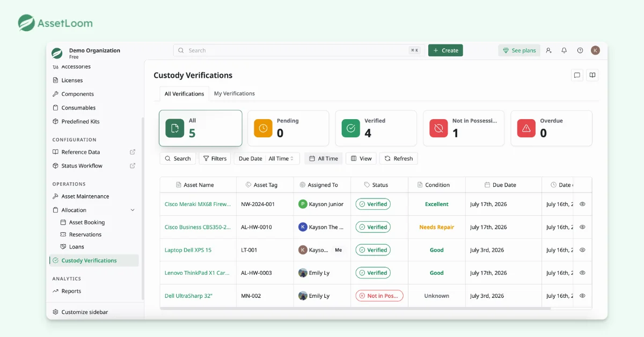The height and width of the screenshot is (337, 644).
Task: Switch to My Verifications tab
Action: point(235,93)
